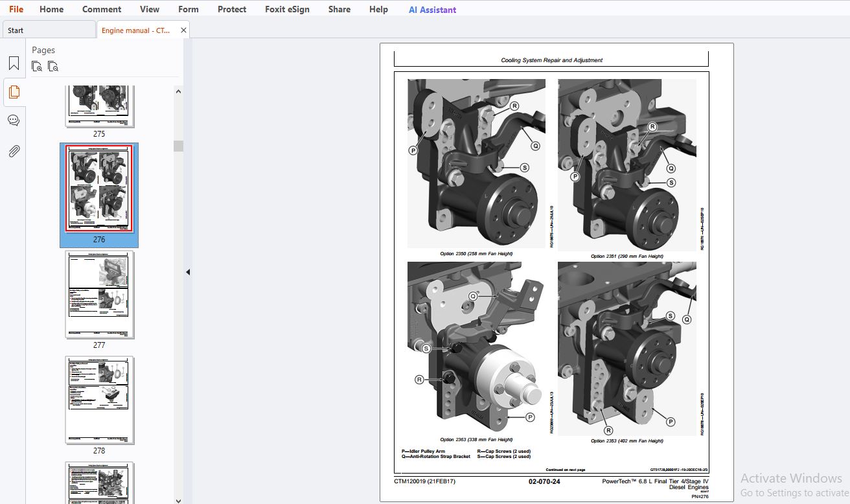Click thumbnail label '277'
Image resolution: width=850 pixels, height=504 pixels.
[x=99, y=345]
